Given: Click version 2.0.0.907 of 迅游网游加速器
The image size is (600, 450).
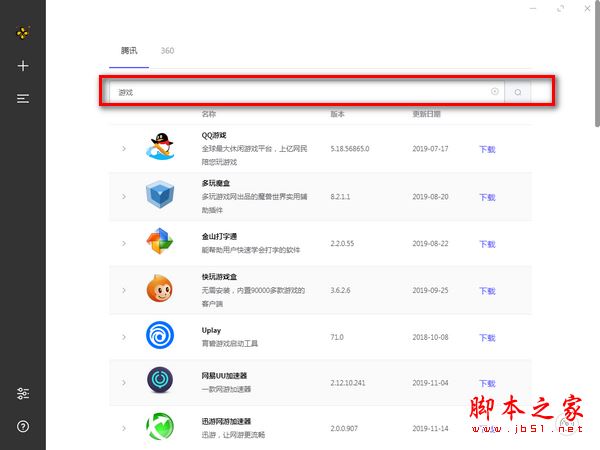Looking at the screenshot, I should [344, 429].
